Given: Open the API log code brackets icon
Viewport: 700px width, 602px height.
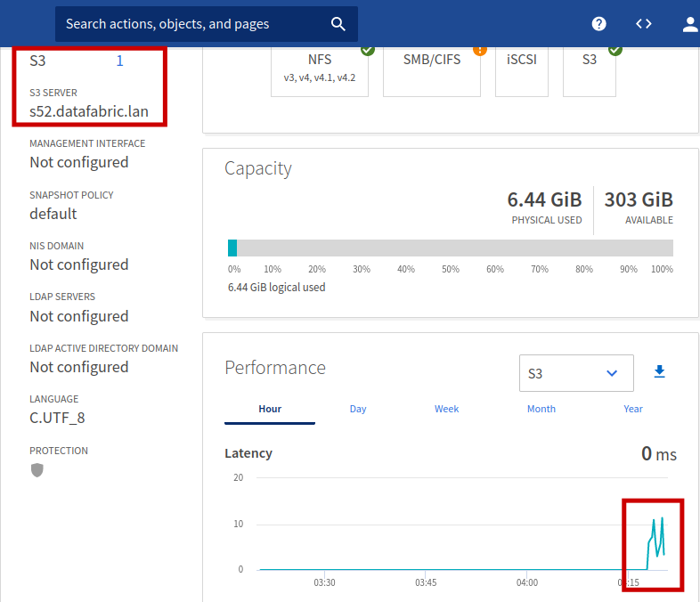Looking at the screenshot, I should pyautogui.click(x=643, y=24).
